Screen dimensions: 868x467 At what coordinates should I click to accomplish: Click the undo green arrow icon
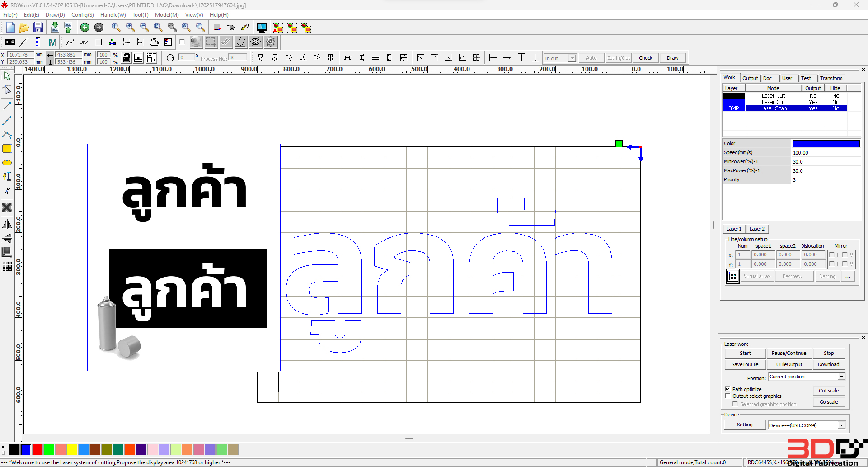84,28
